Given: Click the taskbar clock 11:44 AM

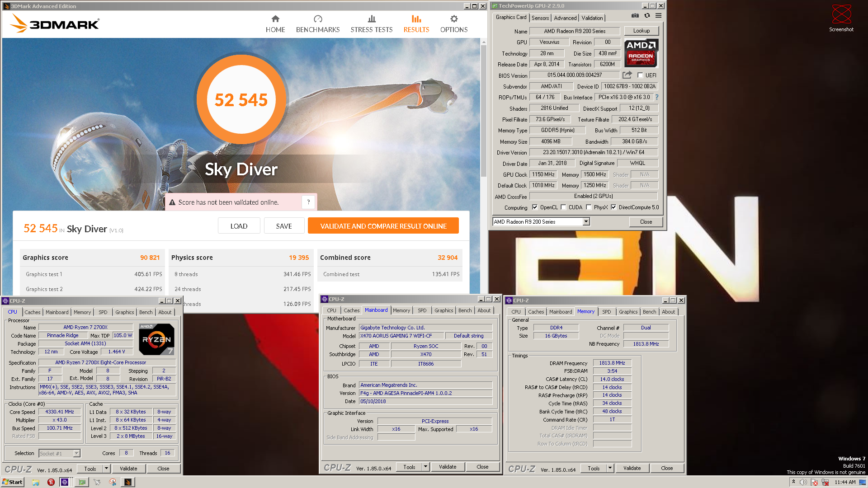Looking at the screenshot, I should pos(845,482).
